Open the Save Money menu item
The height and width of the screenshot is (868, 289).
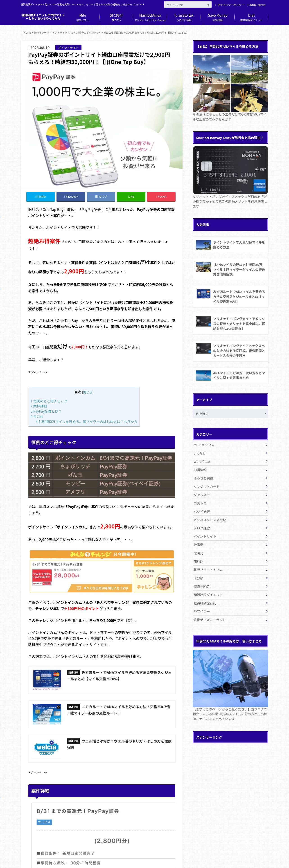coord(217,18)
